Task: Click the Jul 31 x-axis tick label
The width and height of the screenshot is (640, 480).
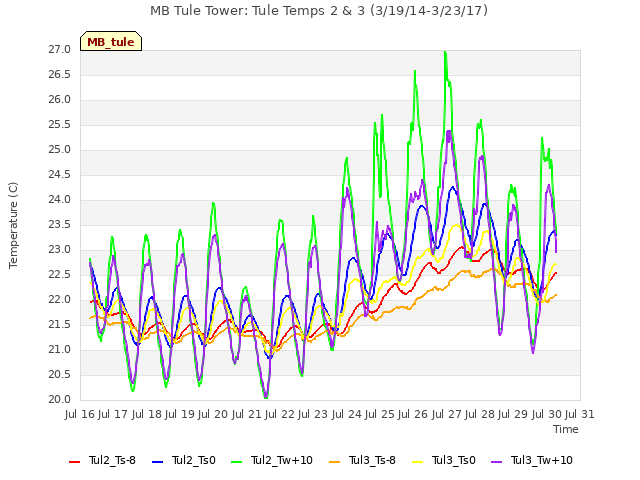Action: [x=580, y=414]
